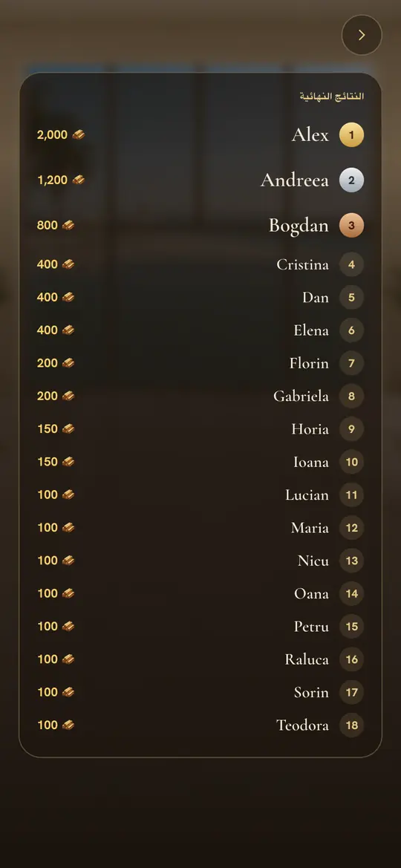
Task: Click the rank 4 badge beside Cristina
Action: (x=352, y=264)
